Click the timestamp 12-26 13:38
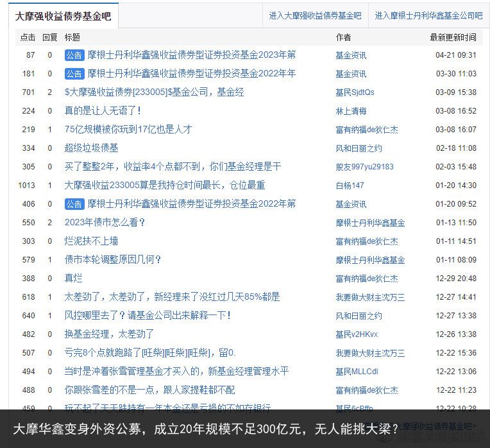The image size is (490, 448). click(x=456, y=334)
